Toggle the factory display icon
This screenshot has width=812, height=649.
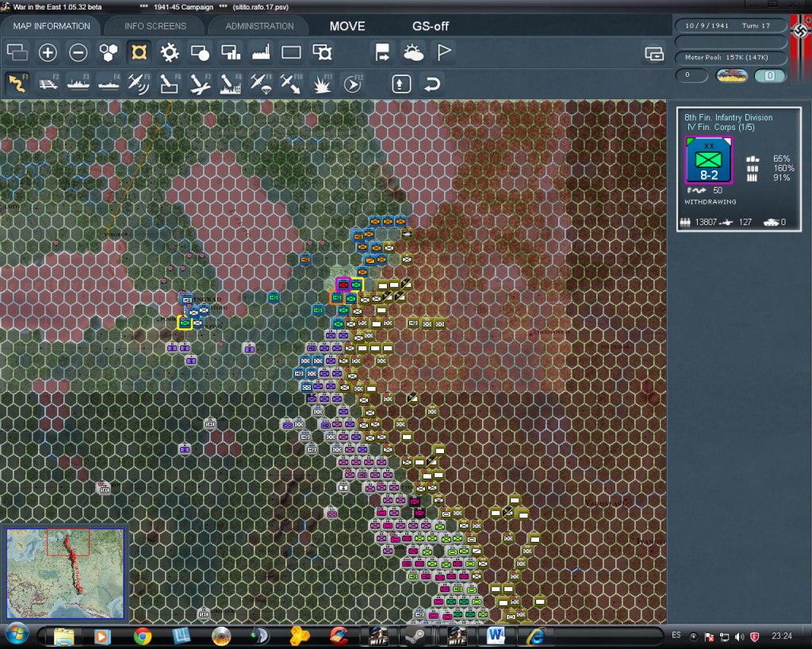pyautogui.click(x=261, y=52)
